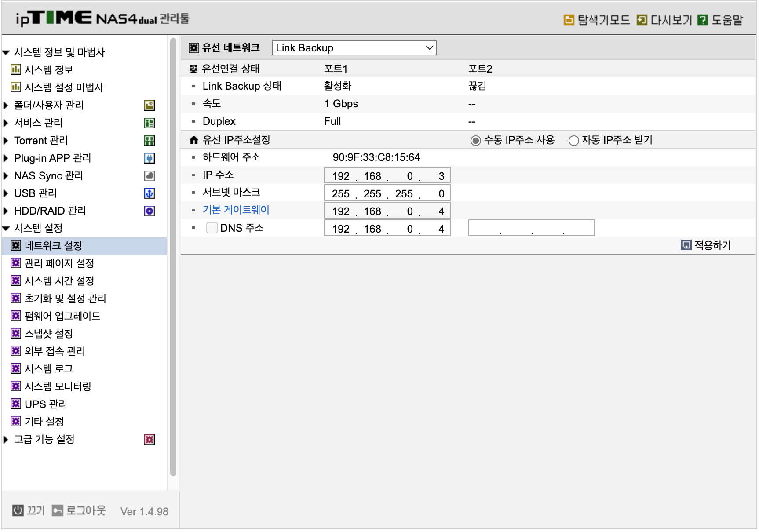Open the Link Backup network mode dropdown
759x532 pixels.
[x=354, y=48]
